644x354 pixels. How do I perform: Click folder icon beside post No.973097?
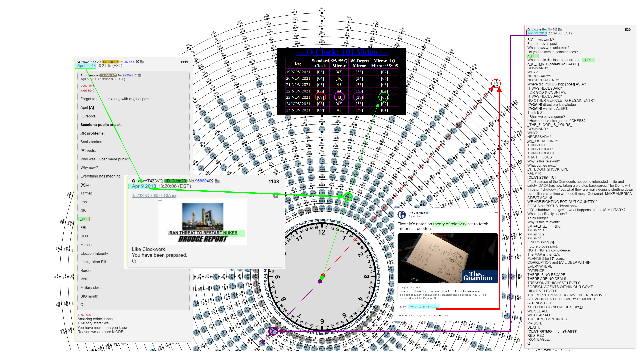[x=140, y=75]
